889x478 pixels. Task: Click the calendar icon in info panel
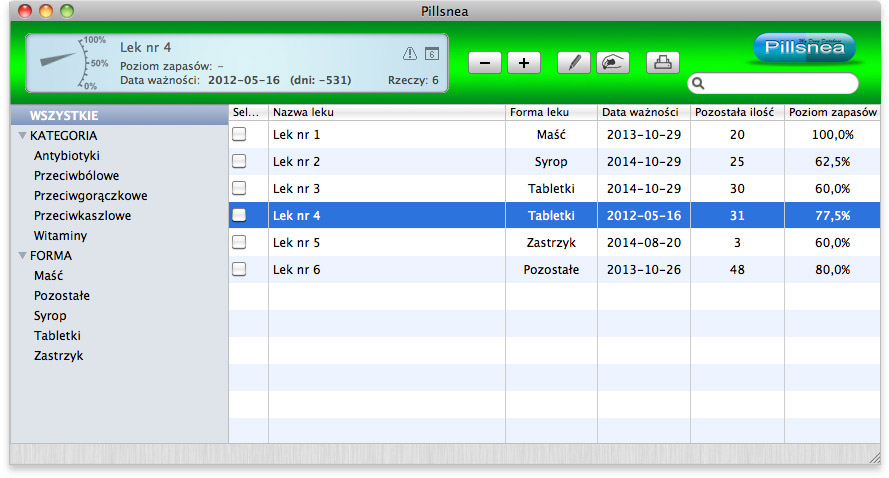(x=432, y=53)
